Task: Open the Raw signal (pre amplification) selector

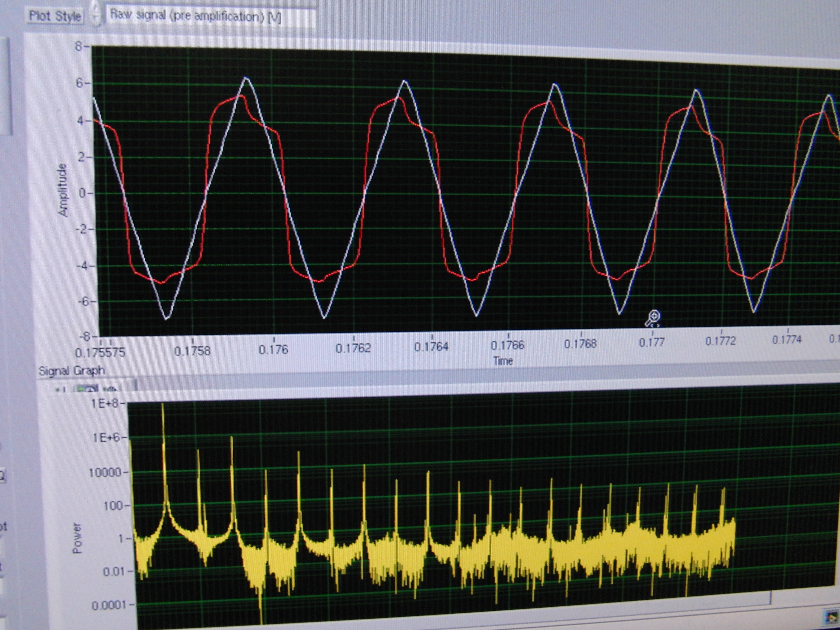Action: (211, 17)
